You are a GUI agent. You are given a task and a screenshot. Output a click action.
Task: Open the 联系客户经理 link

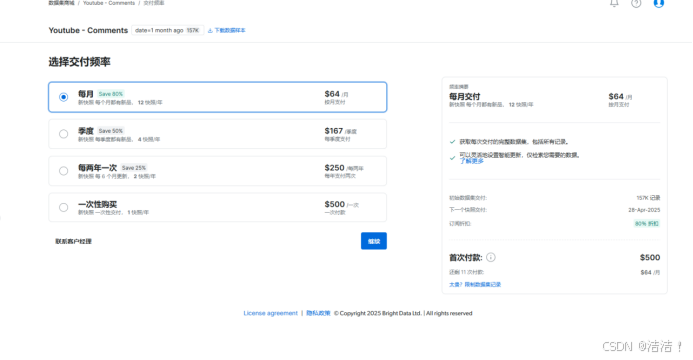pyautogui.click(x=73, y=242)
